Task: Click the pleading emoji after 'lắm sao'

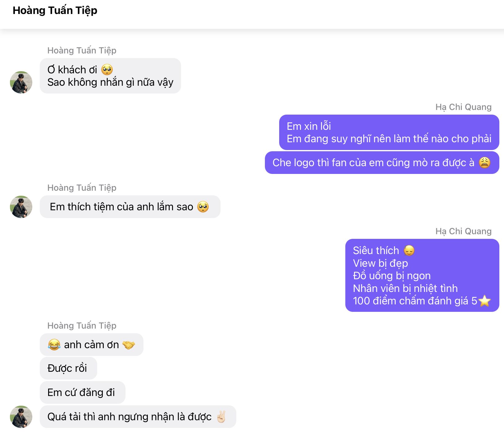Action: 203,207
